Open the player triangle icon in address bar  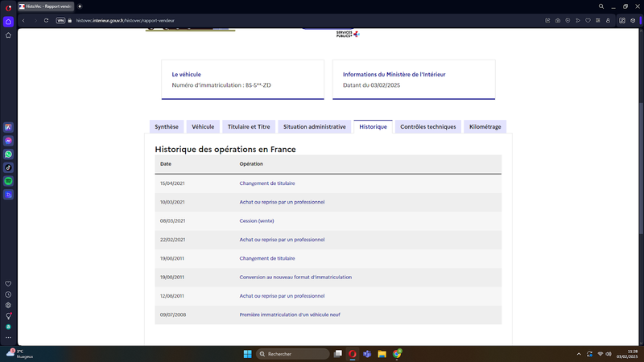point(578,21)
